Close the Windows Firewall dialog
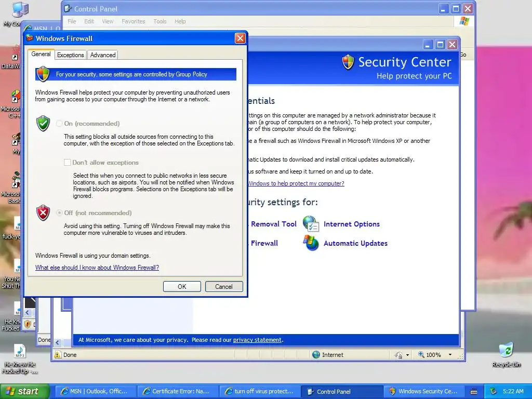 tap(240, 38)
